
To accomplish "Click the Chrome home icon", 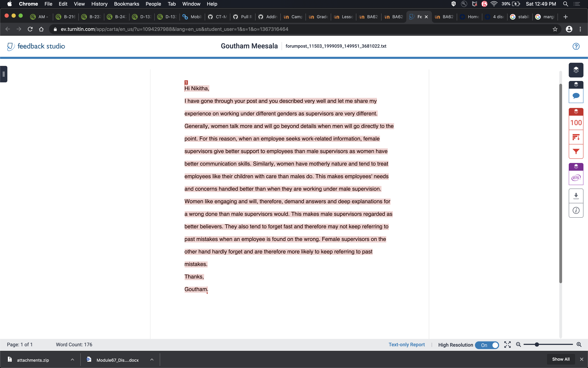I will [x=41, y=29].
